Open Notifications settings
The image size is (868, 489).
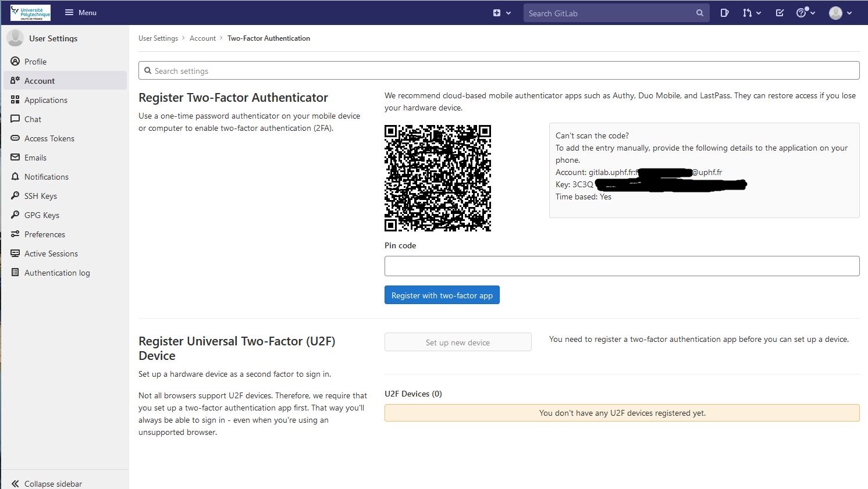pyautogui.click(x=65, y=176)
